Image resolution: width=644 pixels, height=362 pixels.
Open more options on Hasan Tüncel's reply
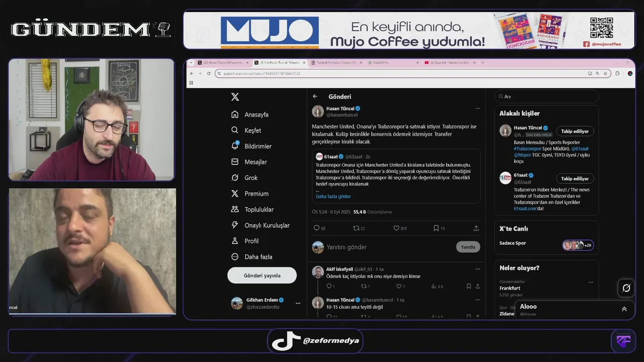pyautogui.click(x=477, y=300)
